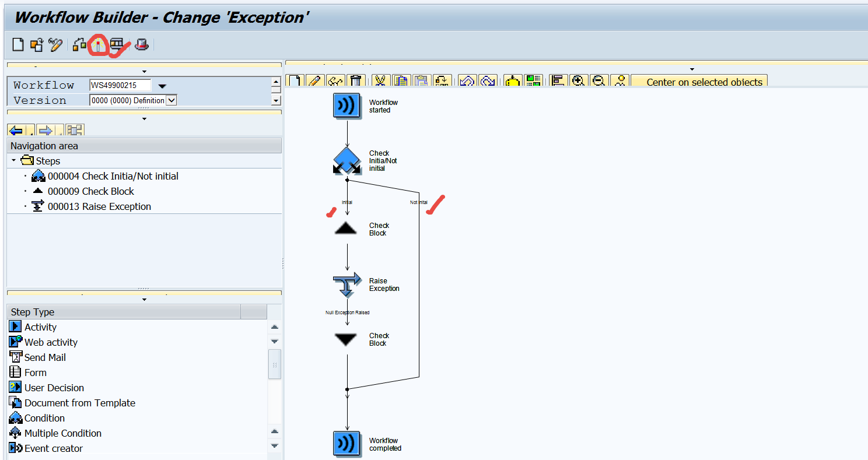The width and height of the screenshot is (868, 460).
Task: Click the Workflow ID input field
Action: point(120,85)
